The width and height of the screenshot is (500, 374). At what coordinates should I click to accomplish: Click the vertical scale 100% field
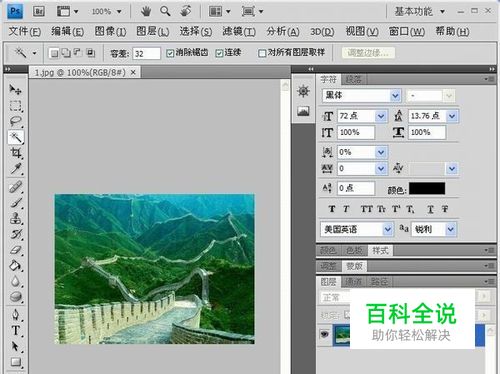click(x=356, y=132)
